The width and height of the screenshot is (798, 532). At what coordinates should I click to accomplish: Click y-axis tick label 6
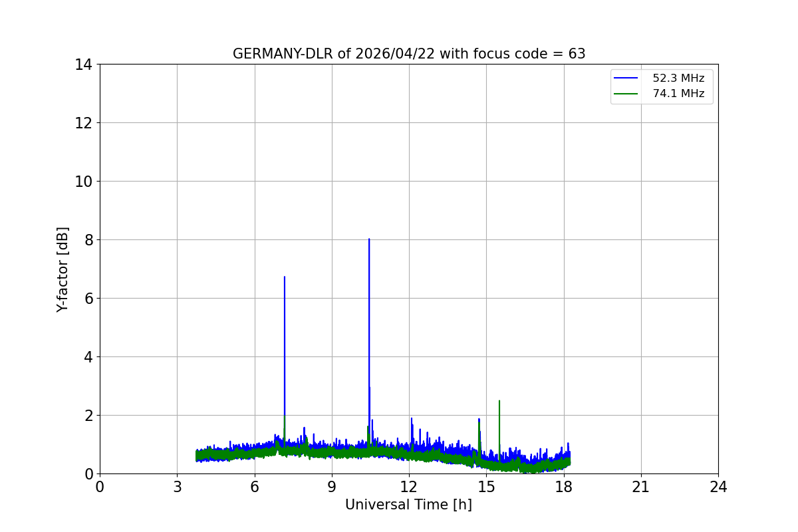(88, 299)
